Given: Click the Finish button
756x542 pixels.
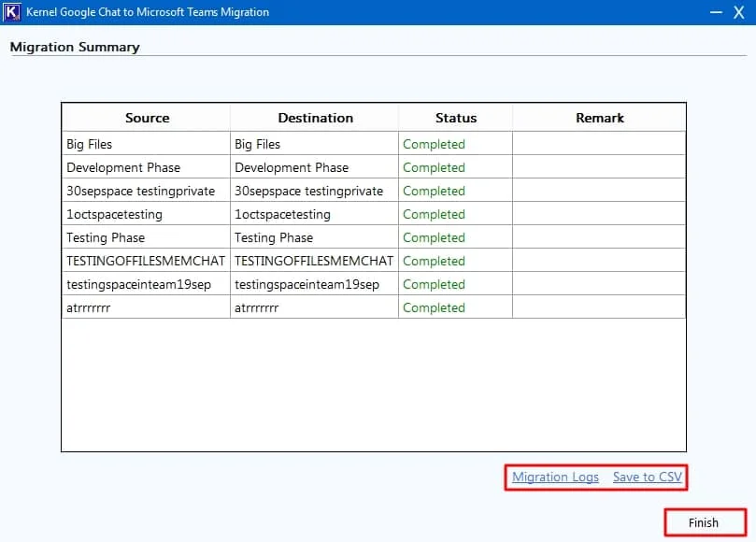Looking at the screenshot, I should click(x=705, y=522).
